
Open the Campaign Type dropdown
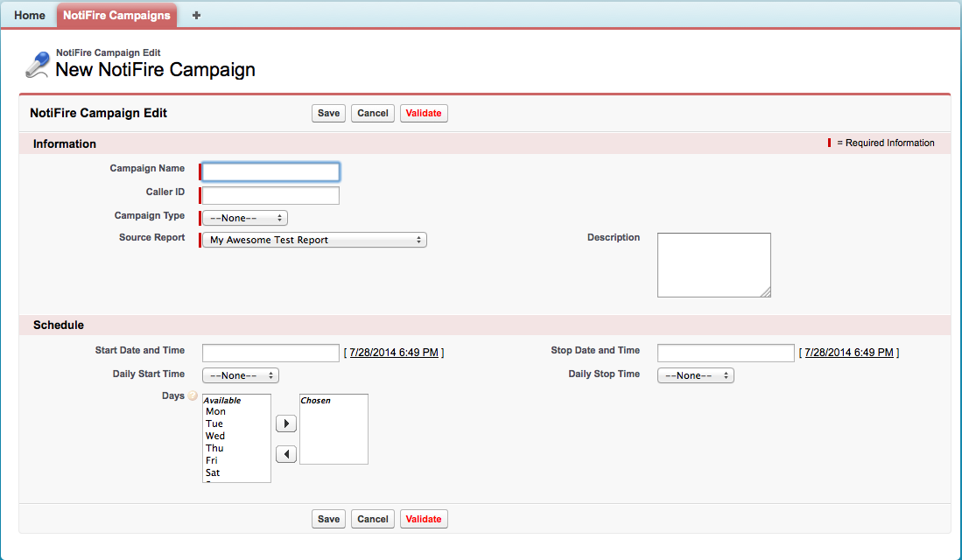pyautogui.click(x=245, y=218)
